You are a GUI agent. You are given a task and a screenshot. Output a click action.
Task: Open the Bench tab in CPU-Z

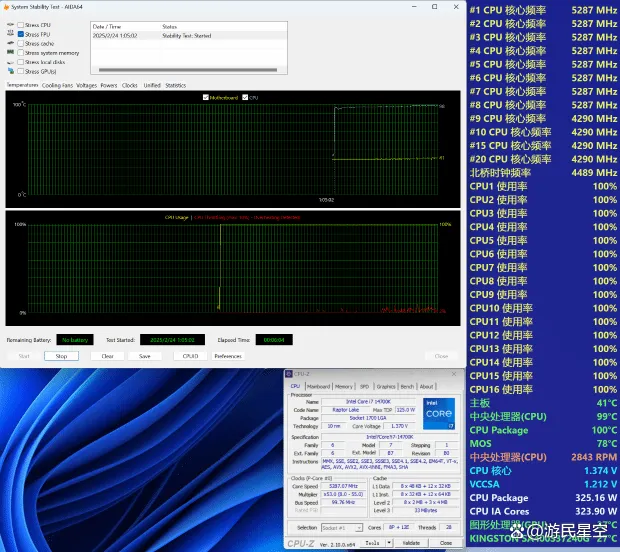coord(407,387)
